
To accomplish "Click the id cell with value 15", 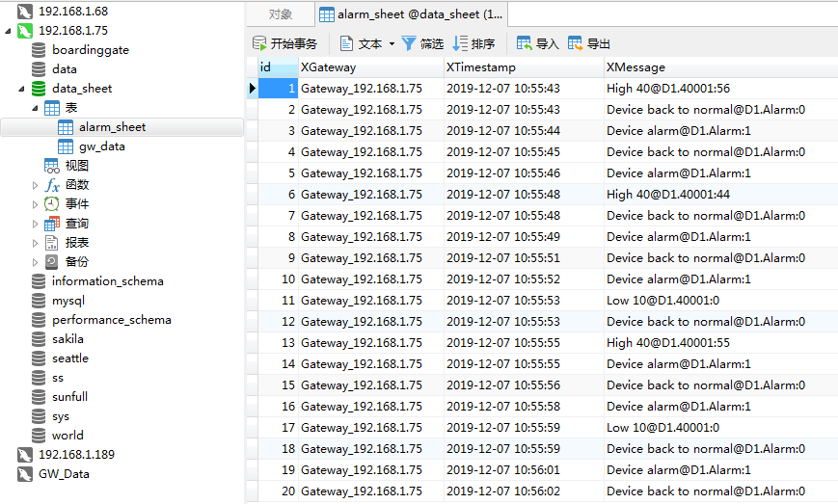I will tap(278, 385).
